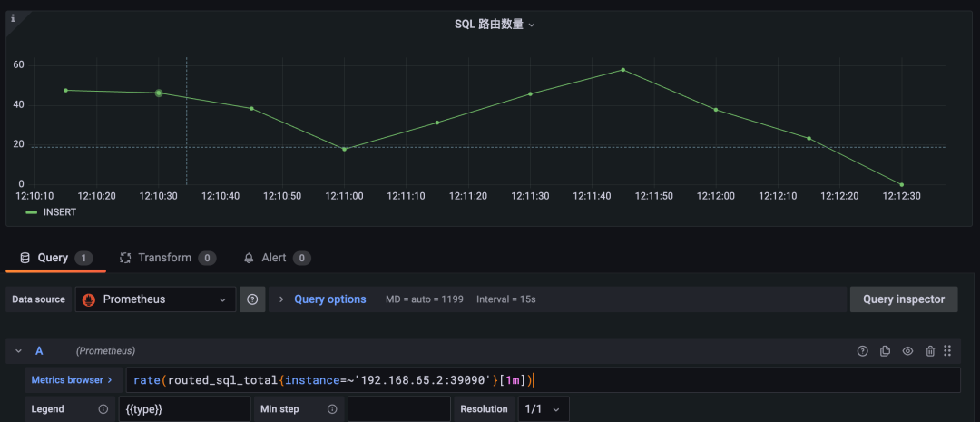Click the lowest data point at 12:12:30
The image size is (980, 422).
click(902, 184)
